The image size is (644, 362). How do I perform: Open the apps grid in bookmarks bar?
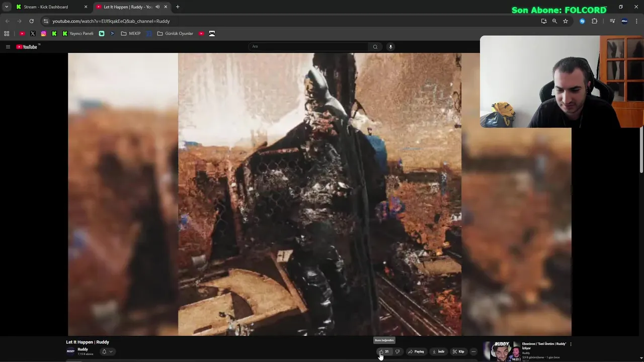[x=7, y=34]
